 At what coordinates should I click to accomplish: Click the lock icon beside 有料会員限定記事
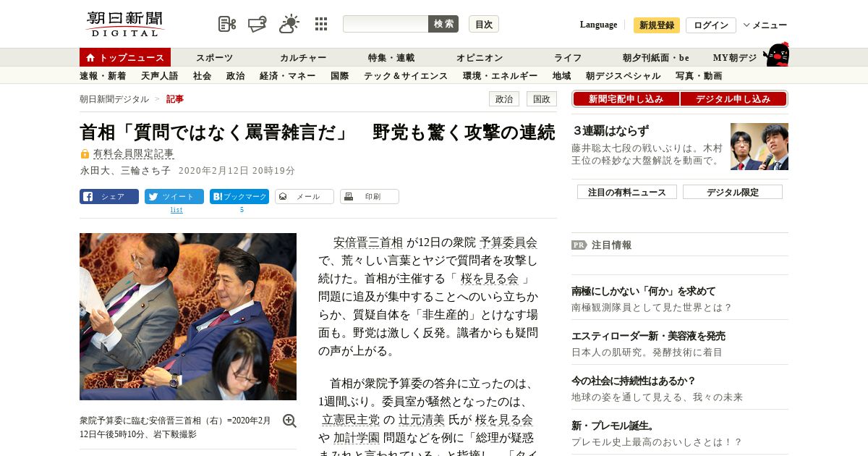click(85, 154)
